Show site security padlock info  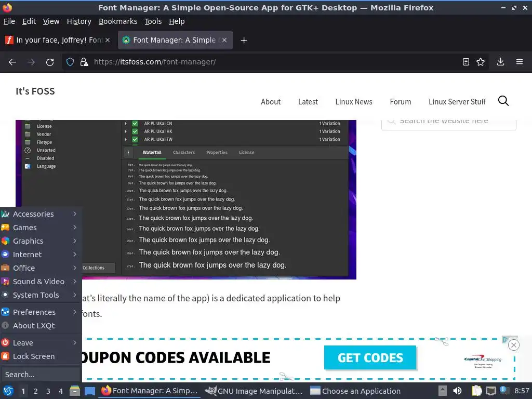tap(84, 62)
